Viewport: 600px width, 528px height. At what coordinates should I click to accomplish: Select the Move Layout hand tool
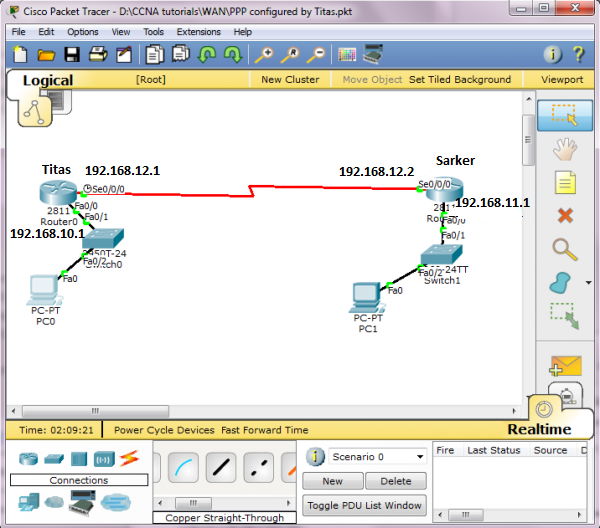(x=564, y=149)
